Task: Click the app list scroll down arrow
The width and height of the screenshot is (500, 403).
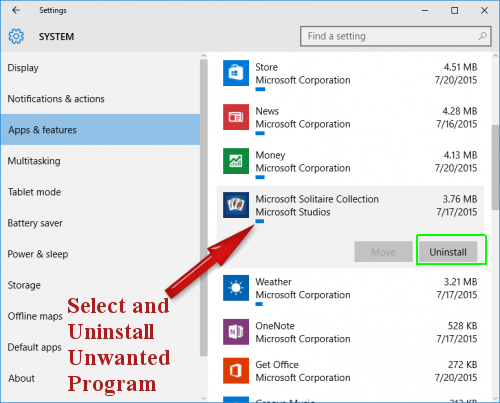Action: click(x=495, y=398)
